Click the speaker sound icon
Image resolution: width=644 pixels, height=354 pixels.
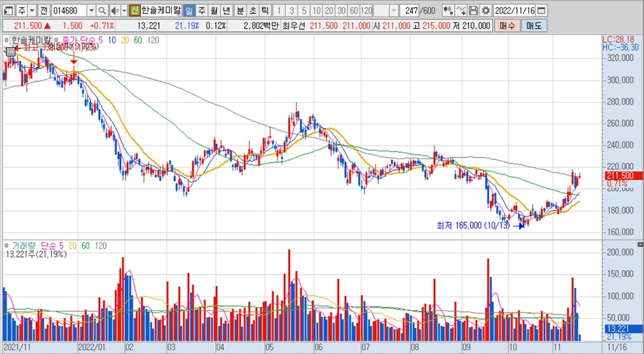point(114,10)
